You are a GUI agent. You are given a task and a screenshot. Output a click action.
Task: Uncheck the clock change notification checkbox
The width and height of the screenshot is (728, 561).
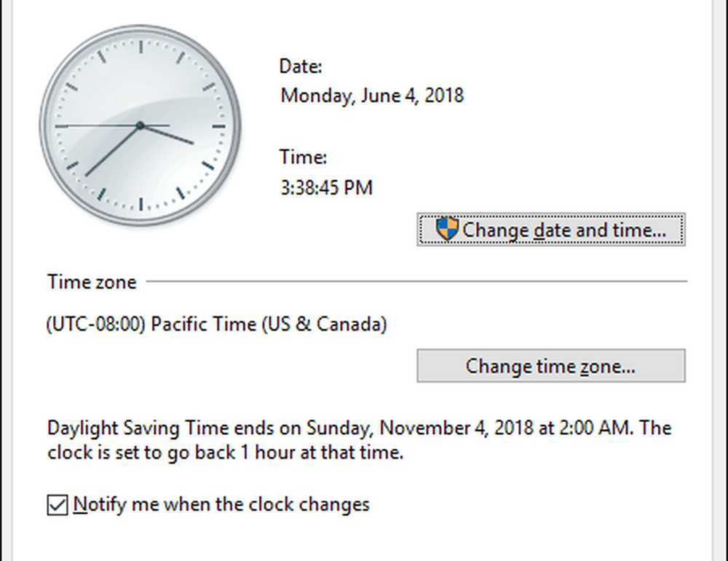coord(57,504)
